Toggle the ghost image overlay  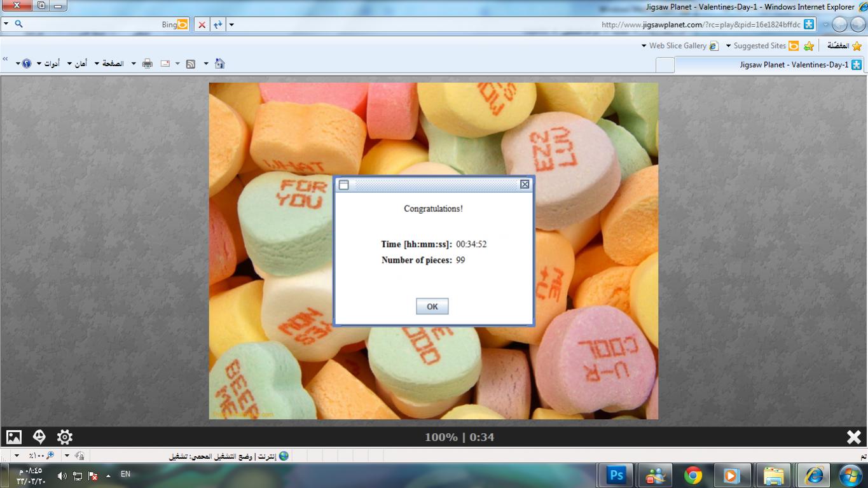(x=39, y=437)
